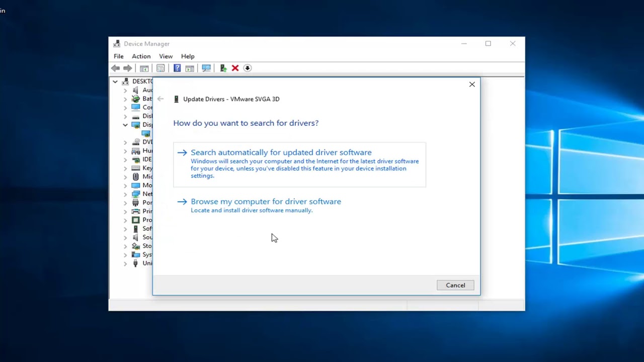This screenshot has height=362, width=644.
Task: Toggle the show/hide action pane toolbar icon
Action: tap(190, 68)
